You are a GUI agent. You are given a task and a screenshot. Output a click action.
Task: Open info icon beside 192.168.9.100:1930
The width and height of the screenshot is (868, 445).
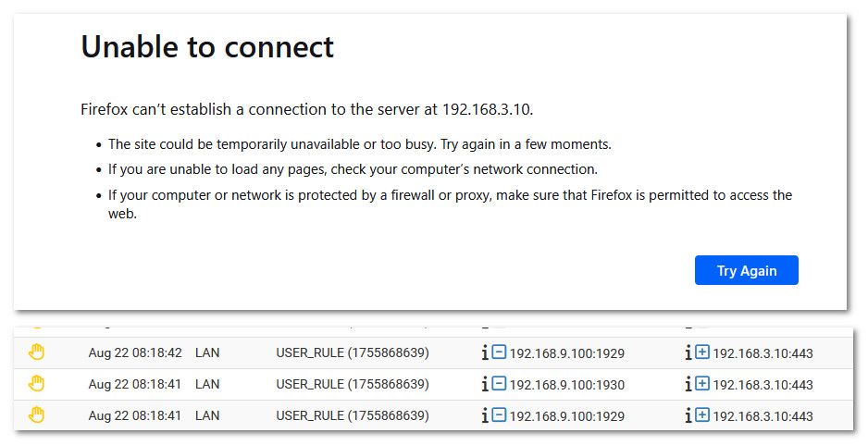[485, 384]
